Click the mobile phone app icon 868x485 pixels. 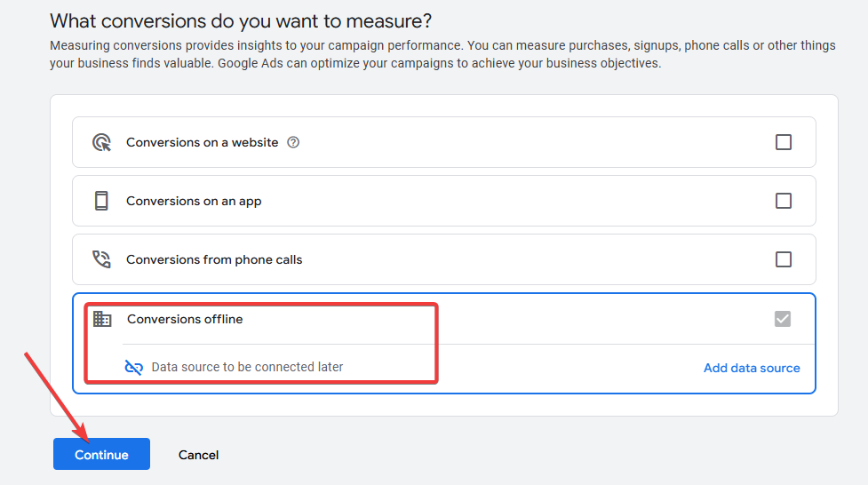click(101, 201)
